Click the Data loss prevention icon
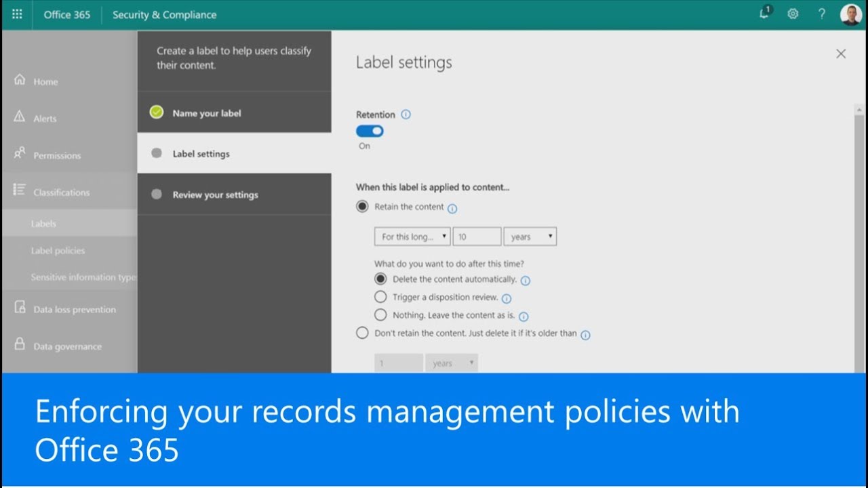This screenshot has width=868, height=488. point(20,308)
